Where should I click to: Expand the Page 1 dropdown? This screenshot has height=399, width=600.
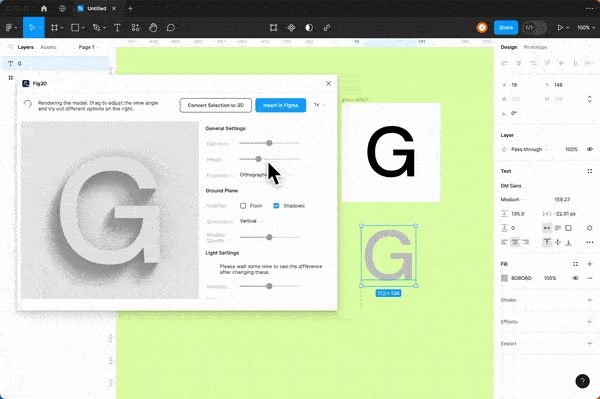point(89,47)
